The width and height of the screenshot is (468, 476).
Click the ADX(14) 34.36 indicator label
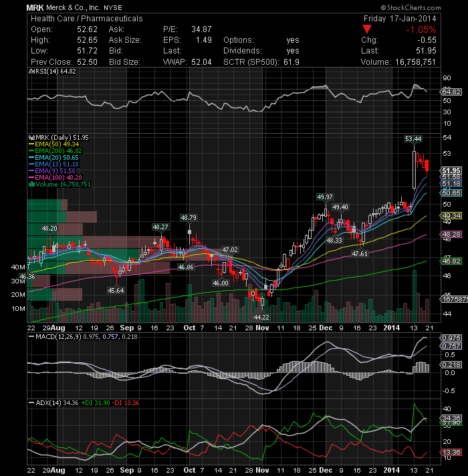pyautogui.click(x=57, y=403)
